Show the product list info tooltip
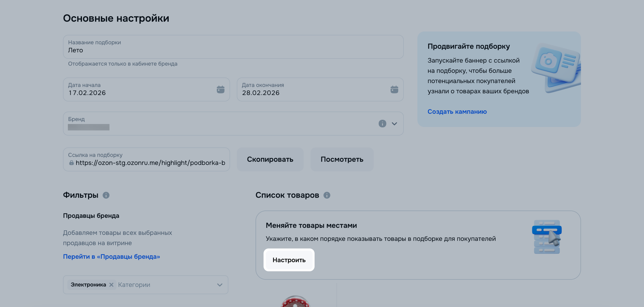This screenshot has height=307, width=644. pos(326,195)
